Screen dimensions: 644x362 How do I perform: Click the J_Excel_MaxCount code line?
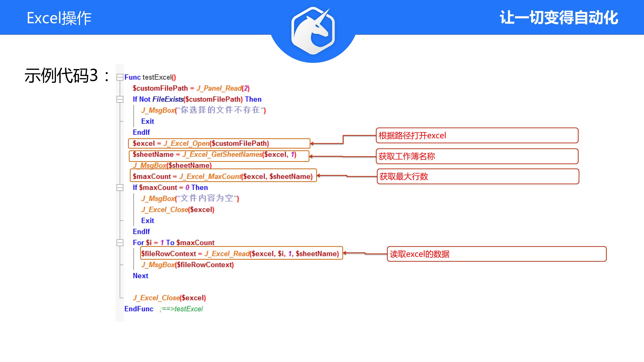coord(223,176)
